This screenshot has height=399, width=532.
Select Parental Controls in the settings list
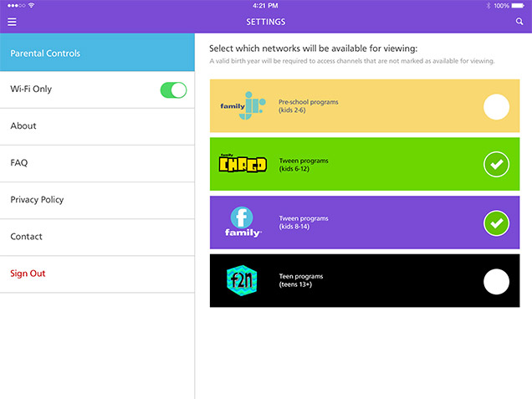pyautogui.click(x=97, y=53)
